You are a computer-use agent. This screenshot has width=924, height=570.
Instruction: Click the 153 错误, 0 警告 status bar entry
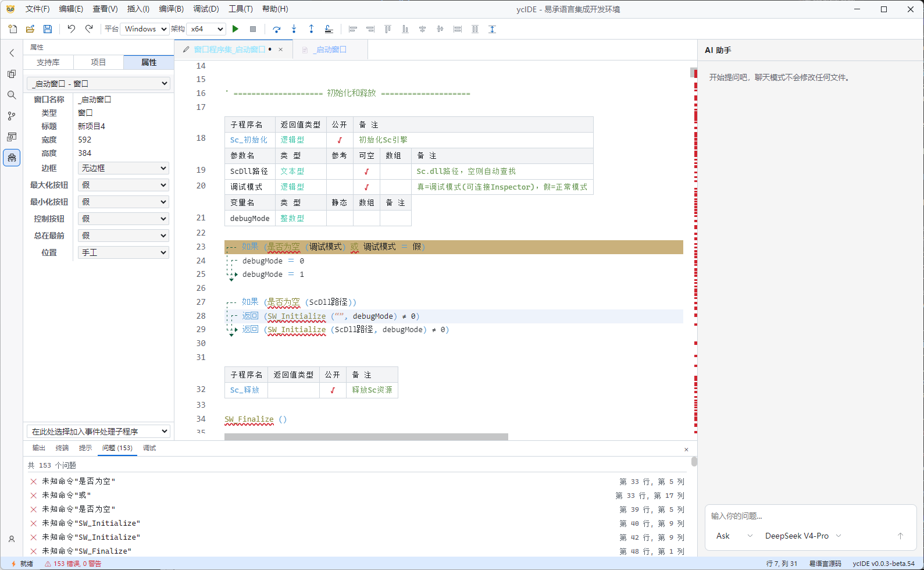click(x=73, y=564)
